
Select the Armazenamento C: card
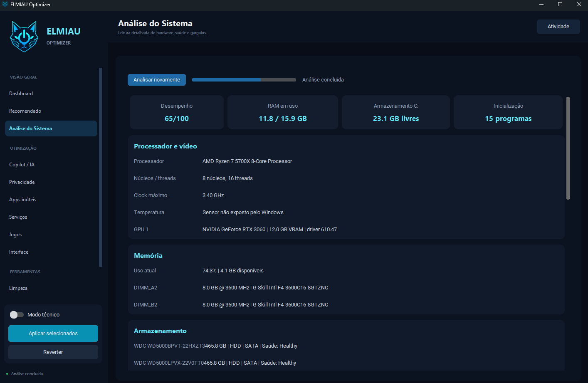click(396, 112)
